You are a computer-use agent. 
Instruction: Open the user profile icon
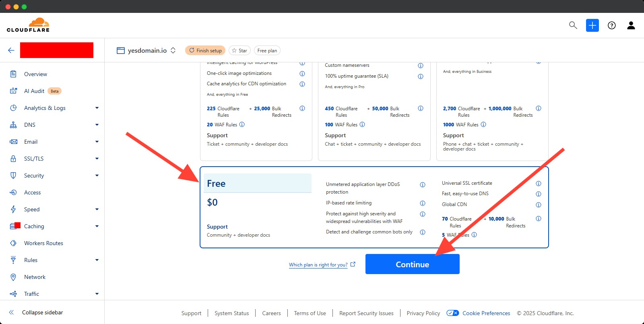pyautogui.click(x=631, y=25)
